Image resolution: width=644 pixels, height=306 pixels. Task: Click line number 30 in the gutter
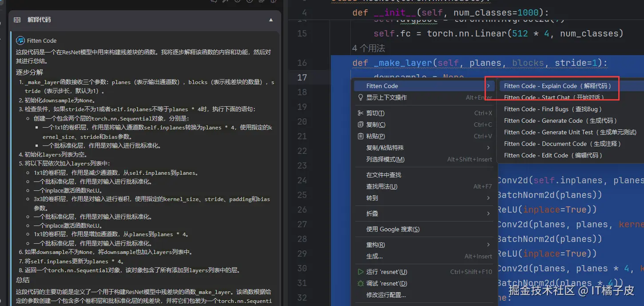(x=302, y=268)
